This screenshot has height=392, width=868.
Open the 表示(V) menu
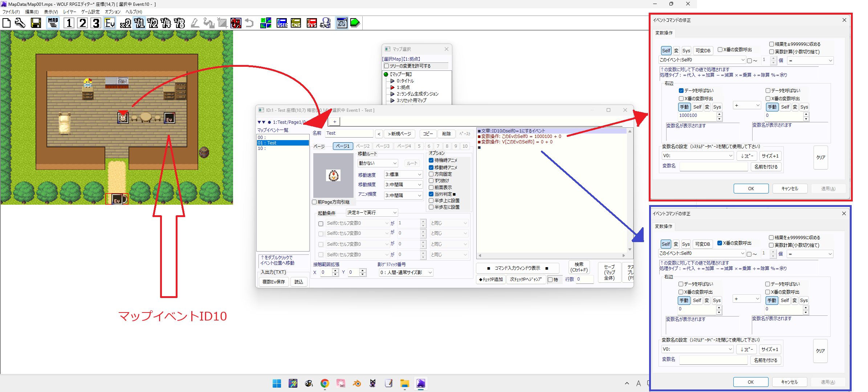pyautogui.click(x=51, y=12)
